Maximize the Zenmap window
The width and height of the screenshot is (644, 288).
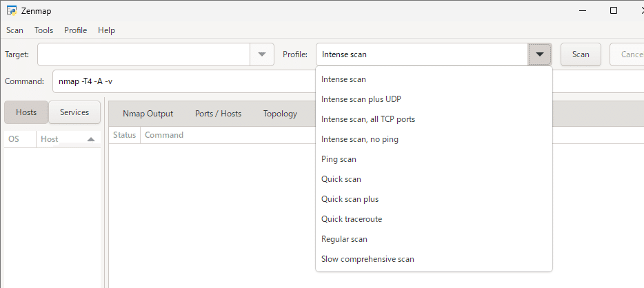click(614, 11)
